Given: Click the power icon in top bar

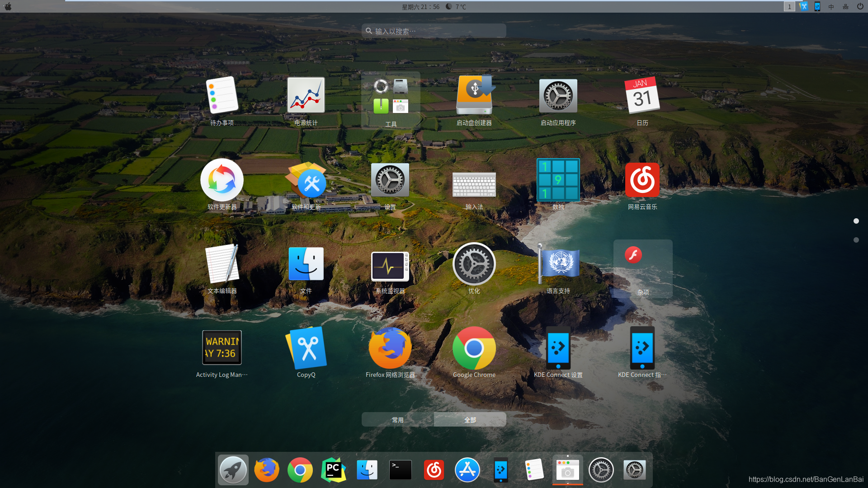Looking at the screenshot, I should point(860,6).
